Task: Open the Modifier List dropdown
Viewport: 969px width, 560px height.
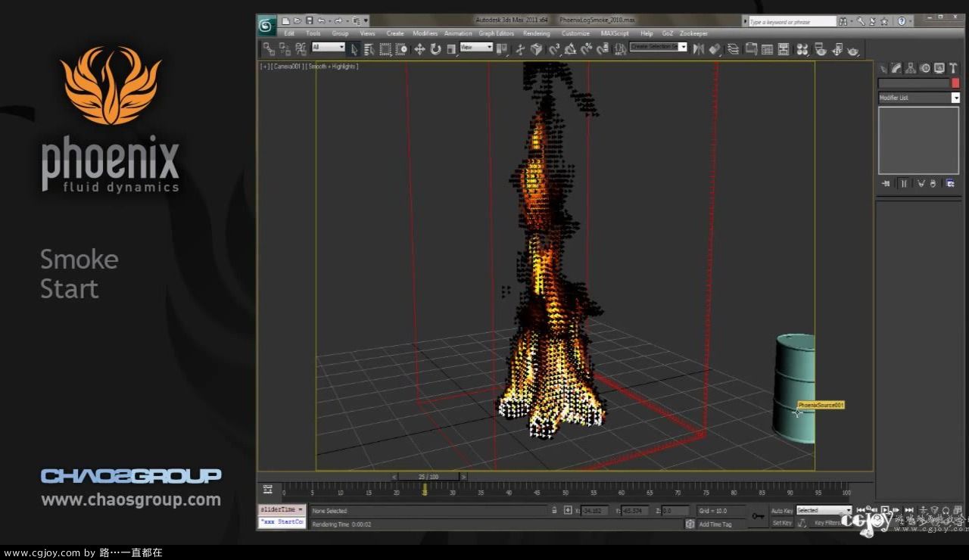Action: (x=919, y=98)
